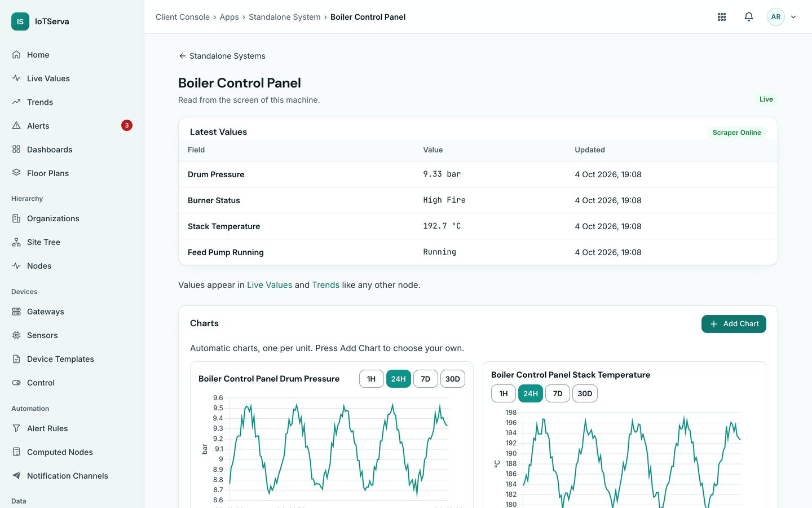The image size is (812, 508).
Task: Open Live Values in the sidebar
Action: pyautogui.click(x=72, y=78)
